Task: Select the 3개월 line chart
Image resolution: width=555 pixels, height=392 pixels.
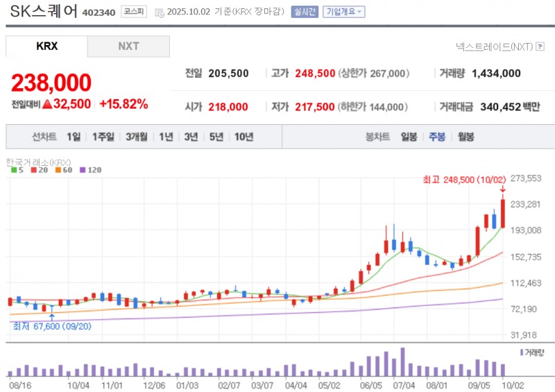Action: (137, 137)
